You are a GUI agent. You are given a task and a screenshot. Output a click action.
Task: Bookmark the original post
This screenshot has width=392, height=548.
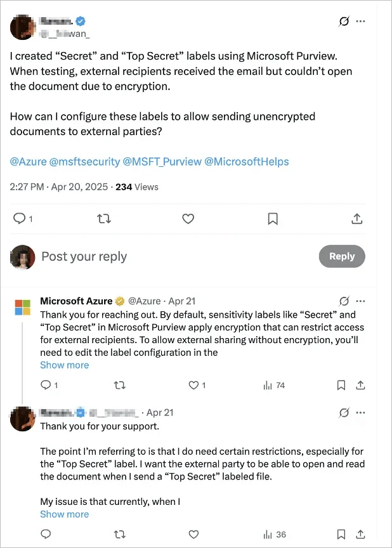point(272,218)
